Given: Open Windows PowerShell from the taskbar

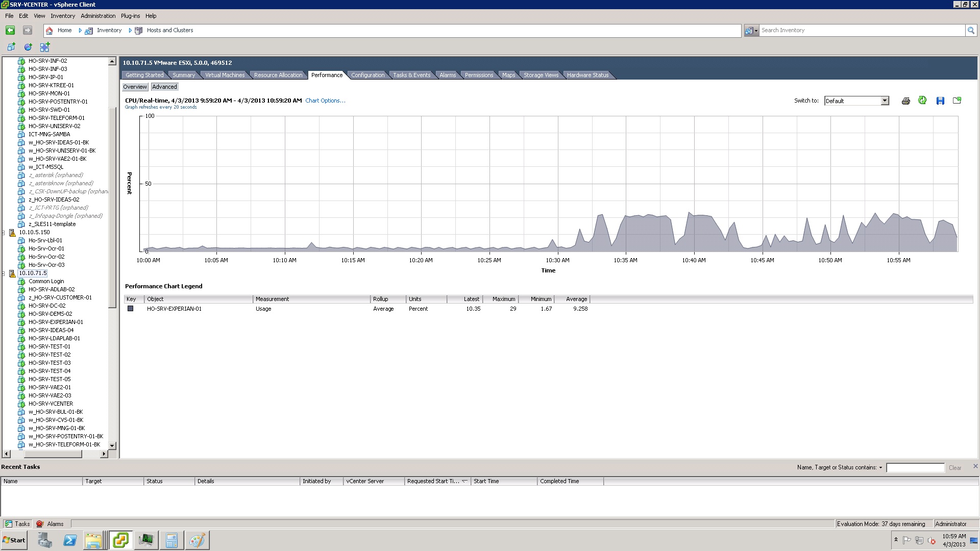Looking at the screenshot, I should coord(70,540).
